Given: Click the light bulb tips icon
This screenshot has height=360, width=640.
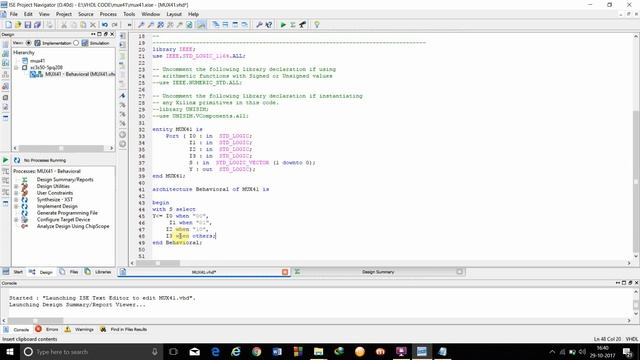Looking at the screenshot, I should 317,25.
